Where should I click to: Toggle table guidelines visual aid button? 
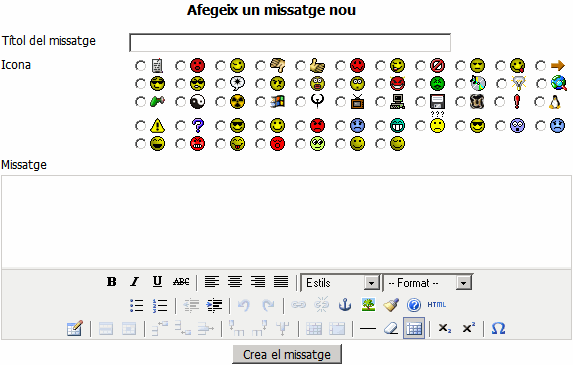414,328
